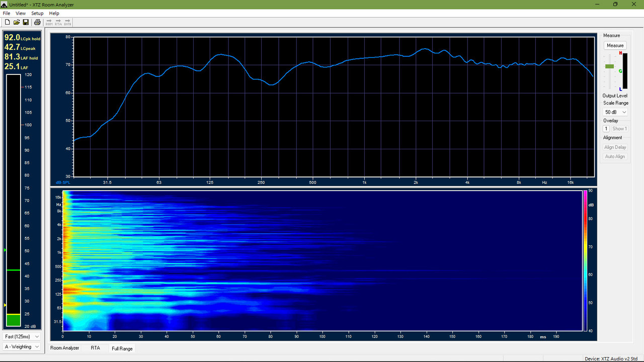
Task: Restore down the XTZ Room Analyzer window
Action: tap(615, 4)
